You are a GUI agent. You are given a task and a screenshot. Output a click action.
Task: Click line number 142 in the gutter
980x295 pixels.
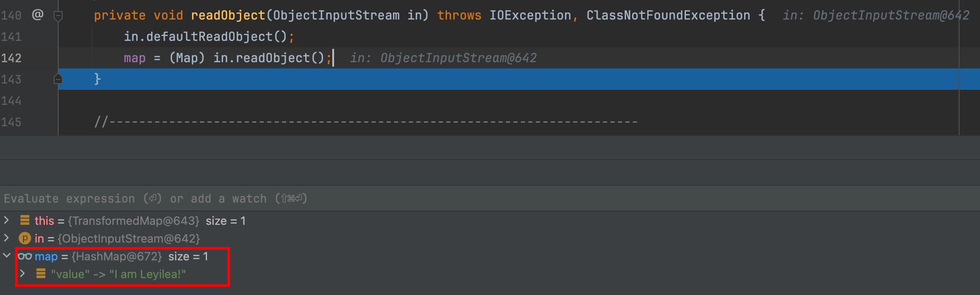point(11,58)
